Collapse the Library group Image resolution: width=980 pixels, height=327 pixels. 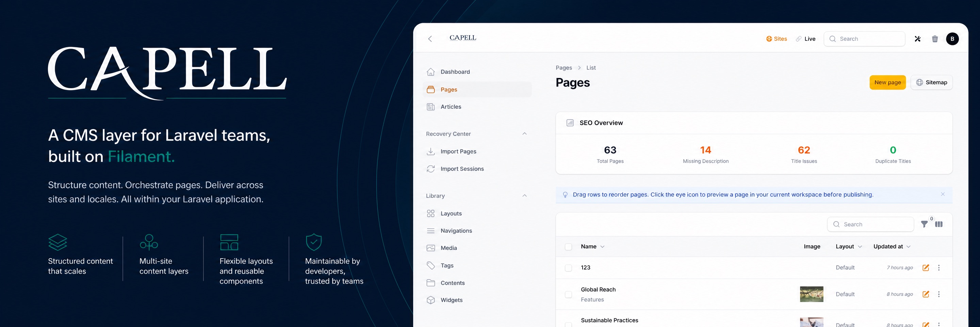pyautogui.click(x=524, y=196)
